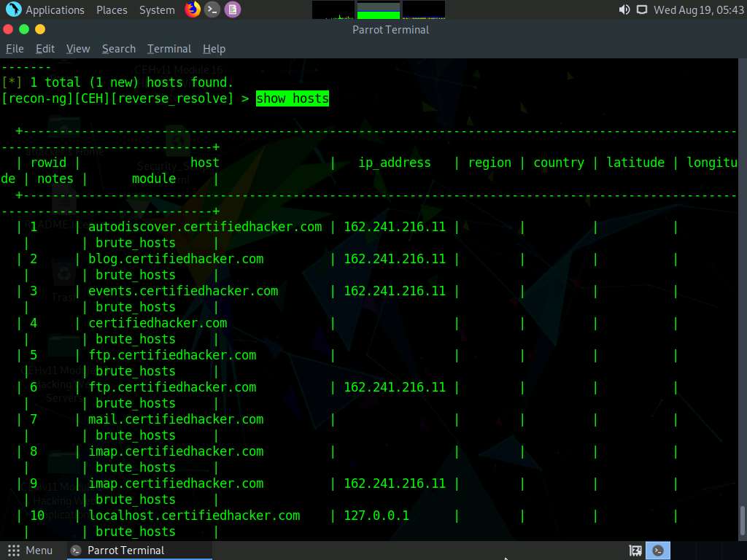The height and width of the screenshot is (560, 747).
Task: Open the Help menu
Action: (x=214, y=49)
